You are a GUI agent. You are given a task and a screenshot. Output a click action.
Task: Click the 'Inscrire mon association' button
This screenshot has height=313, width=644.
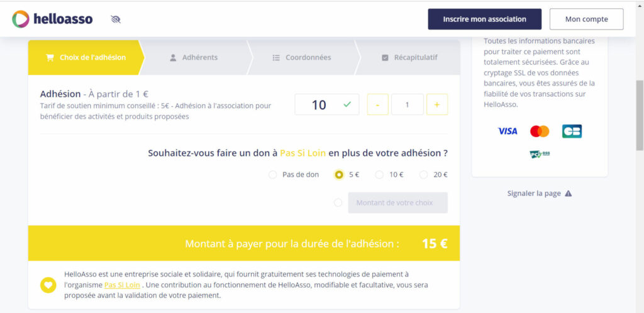click(x=484, y=19)
